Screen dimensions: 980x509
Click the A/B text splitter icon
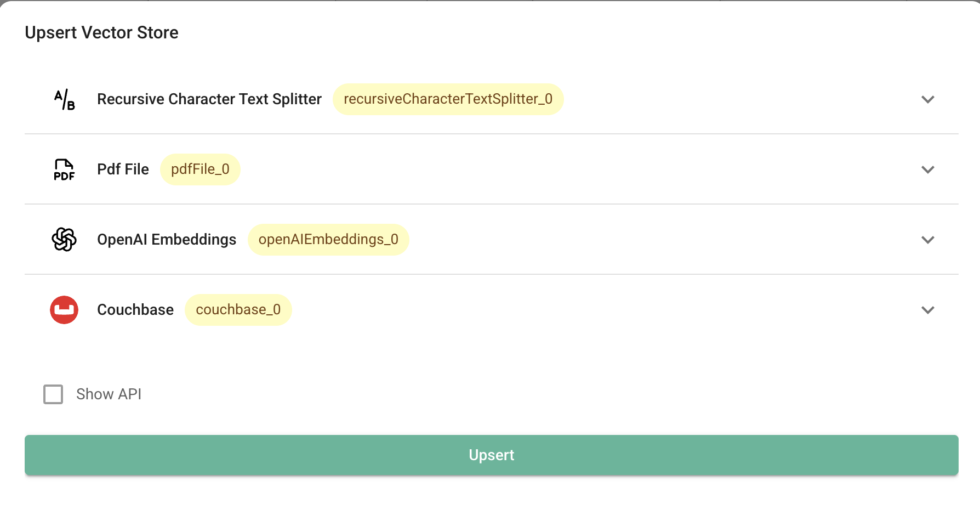pos(64,99)
